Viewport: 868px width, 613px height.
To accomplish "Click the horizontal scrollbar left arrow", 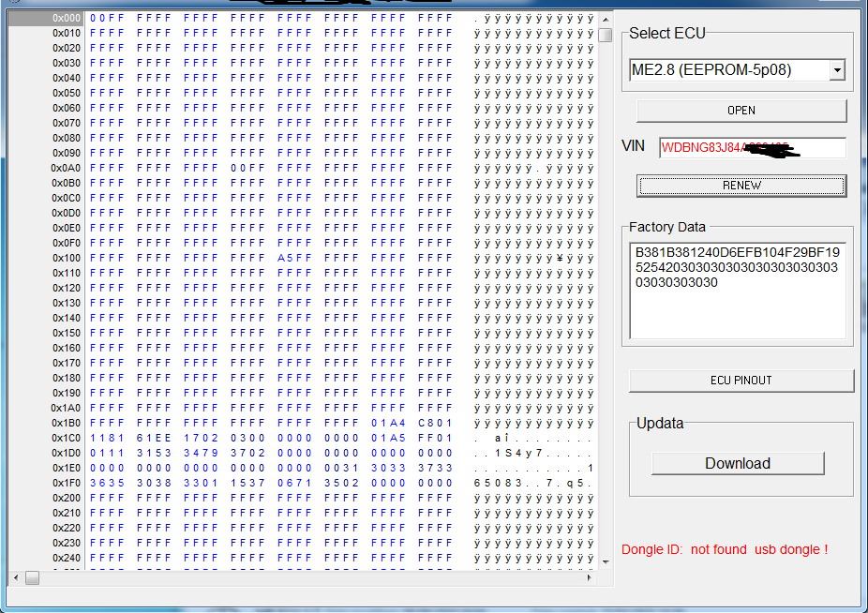I will point(15,578).
